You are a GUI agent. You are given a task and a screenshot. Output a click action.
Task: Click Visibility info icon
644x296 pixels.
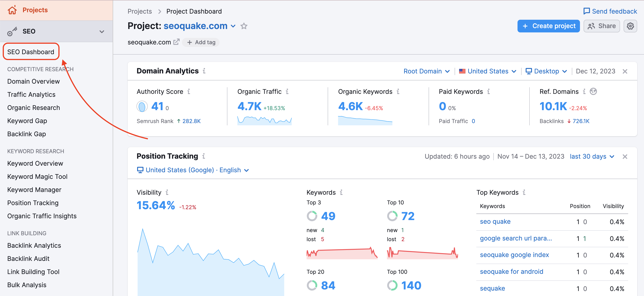coord(167,192)
